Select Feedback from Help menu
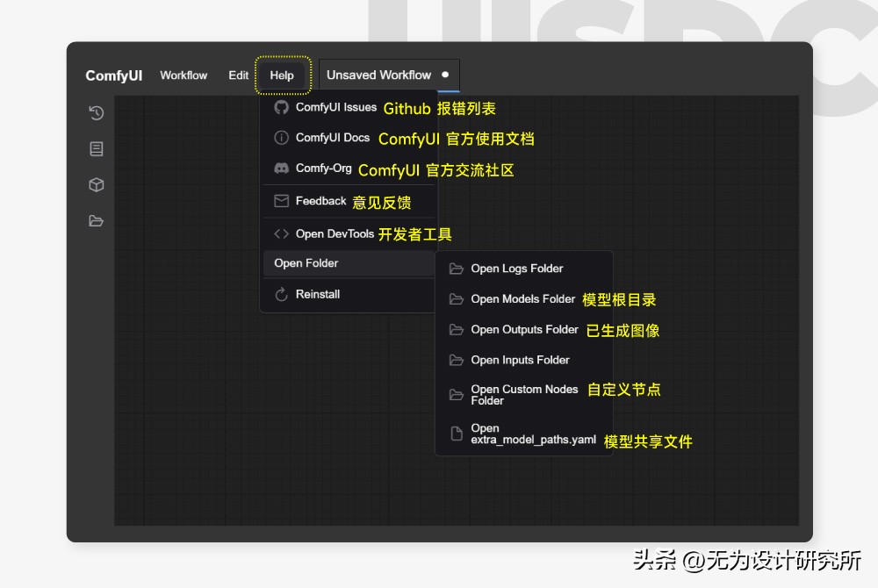 [x=349, y=201]
